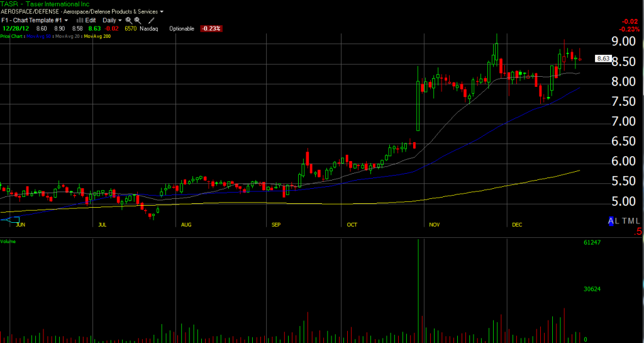The width and height of the screenshot is (644, 343).
Task: Select the drawing pencil tool
Action: point(151,20)
